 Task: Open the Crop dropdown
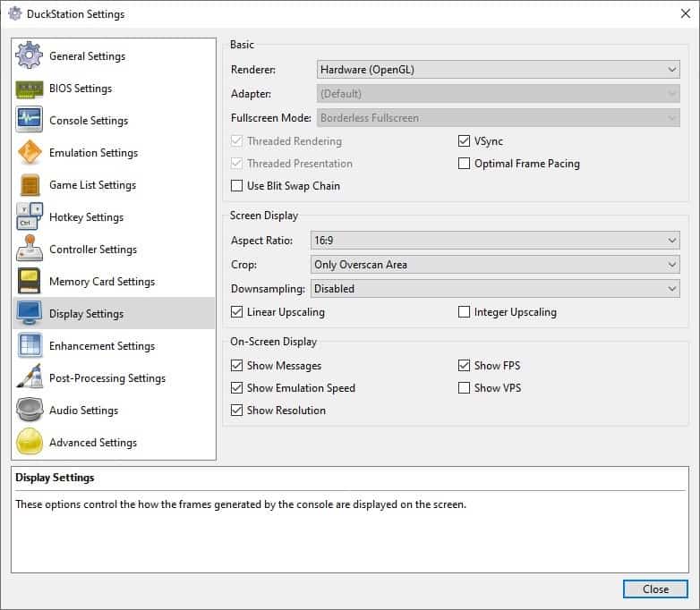[x=495, y=264]
